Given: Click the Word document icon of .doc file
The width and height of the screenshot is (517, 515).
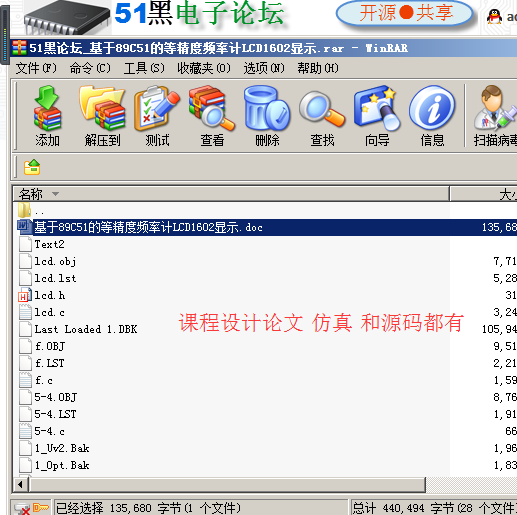Looking at the screenshot, I should click(24, 227).
